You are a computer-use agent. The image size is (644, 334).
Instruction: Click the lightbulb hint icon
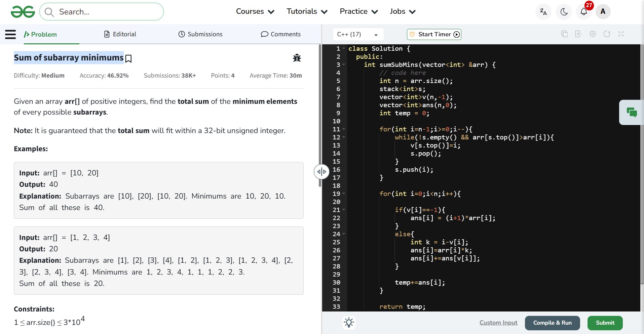coord(349,323)
